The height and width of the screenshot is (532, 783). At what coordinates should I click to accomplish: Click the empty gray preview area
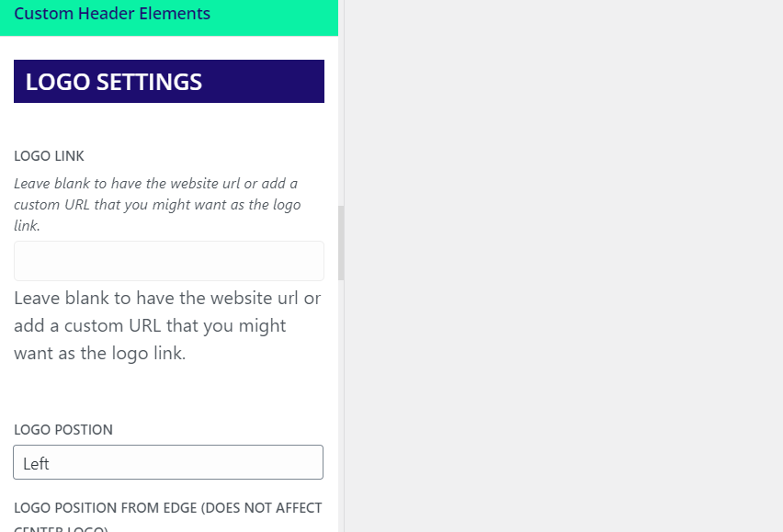[562, 266]
